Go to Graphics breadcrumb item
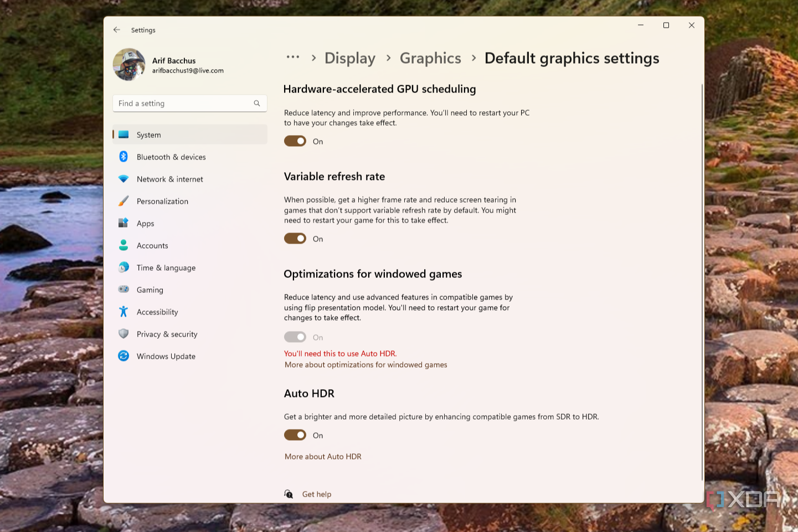The image size is (798, 532). click(430, 58)
